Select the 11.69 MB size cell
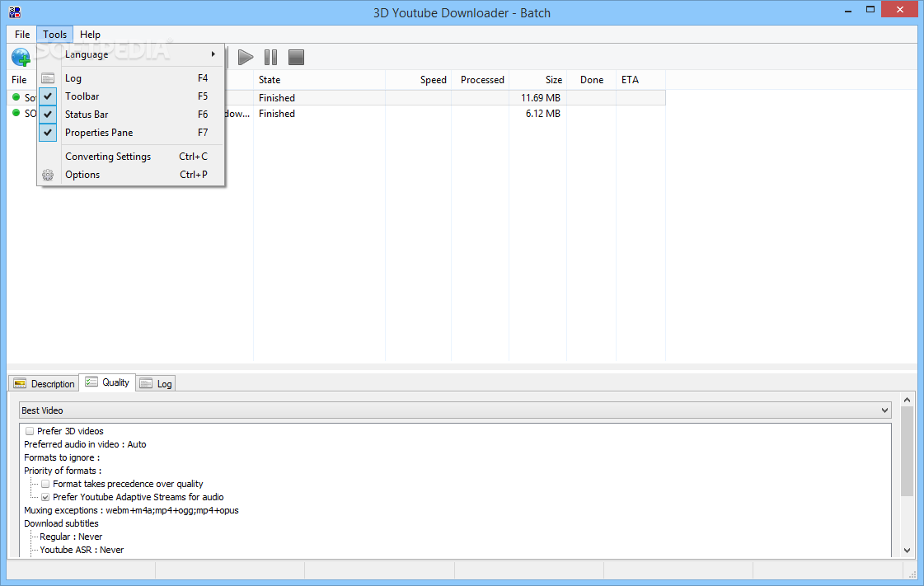This screenshot has width=924, height=586. coord(541,98)
